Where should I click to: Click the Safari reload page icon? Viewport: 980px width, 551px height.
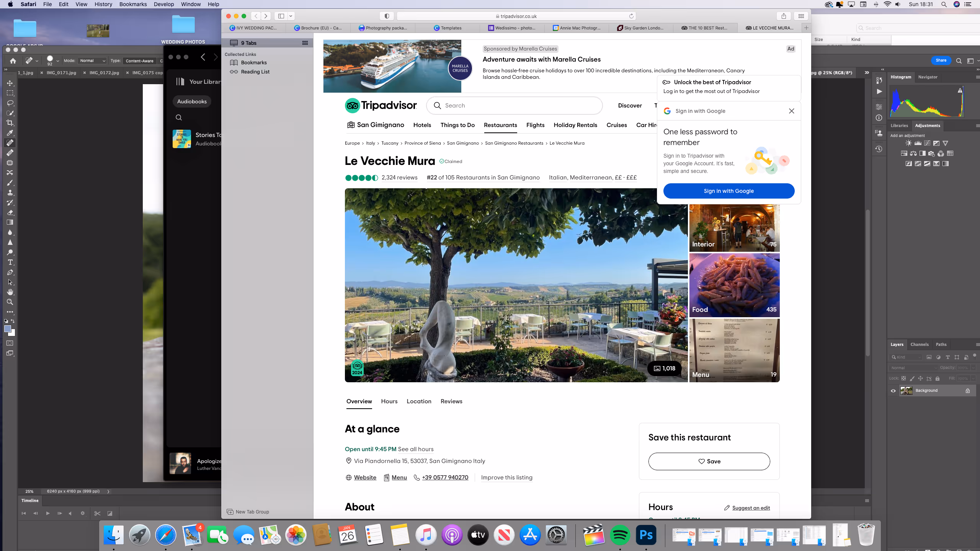point(631,16)
